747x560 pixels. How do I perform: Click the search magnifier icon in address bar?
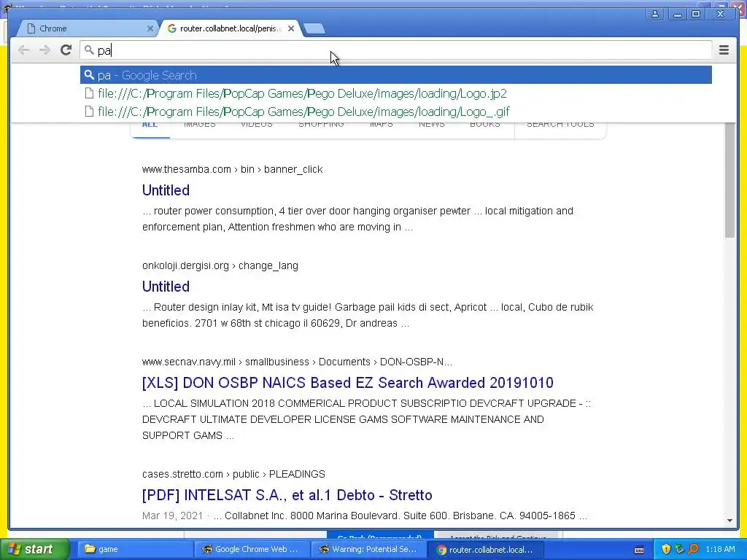tap(89, 50)
